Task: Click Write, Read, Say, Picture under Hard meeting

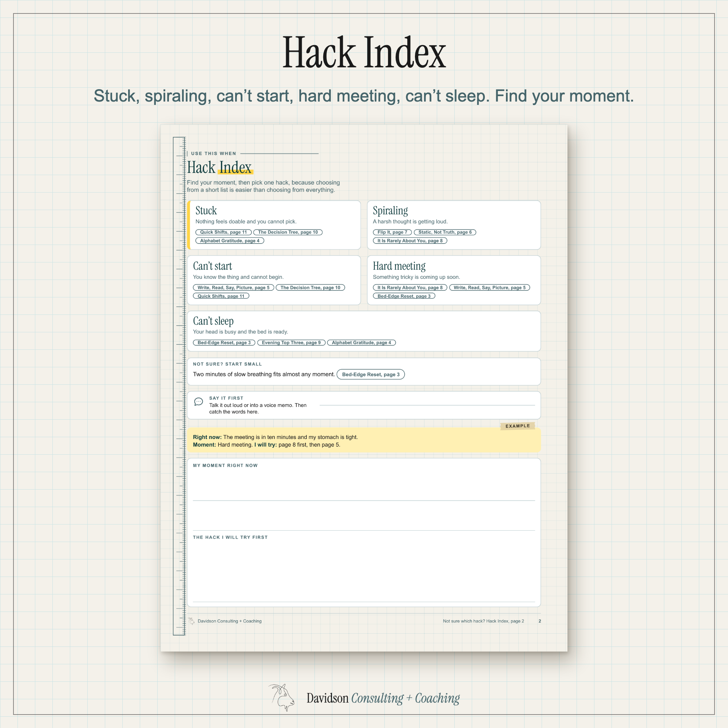Action: point(490,288)
